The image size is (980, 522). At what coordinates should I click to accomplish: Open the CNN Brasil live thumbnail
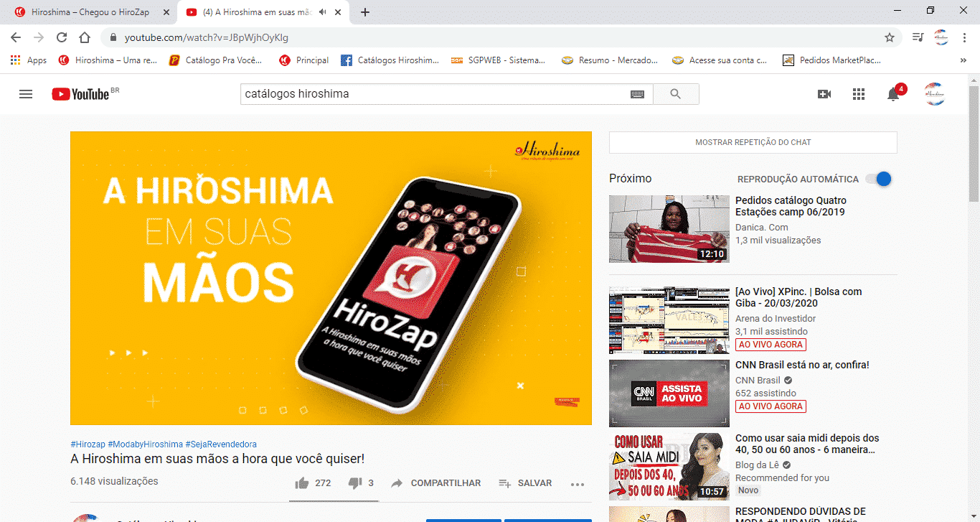pos(669,393)
